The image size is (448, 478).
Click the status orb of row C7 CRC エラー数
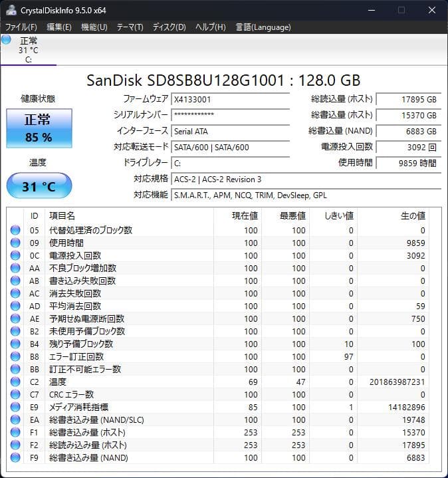click(15, 394)
